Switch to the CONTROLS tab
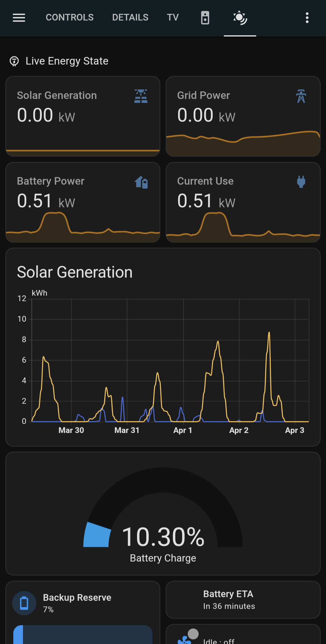Screen dimensions: 326x644 tap(69, 18)
